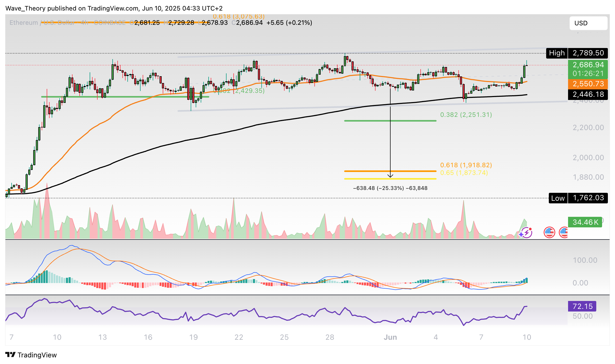
Task: Click the black 2,446.18 moving average label
Action: (588, 94)
